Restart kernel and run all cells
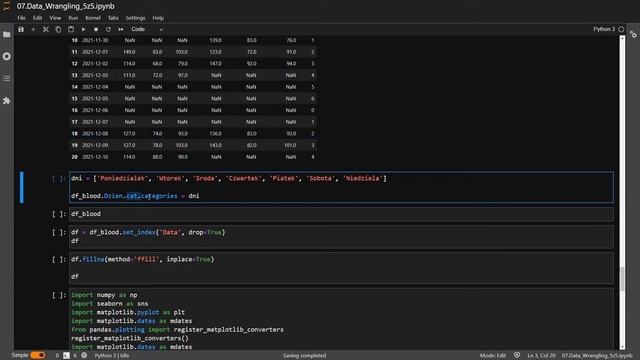 pos(121,29)
